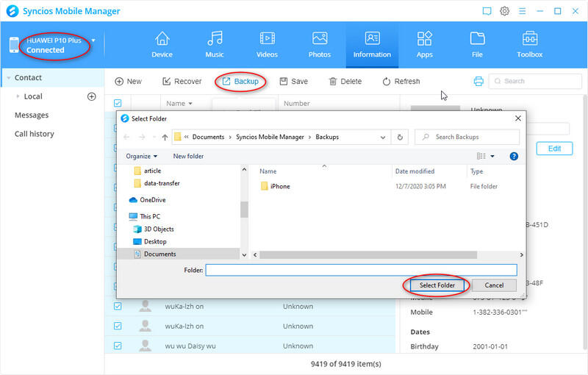Click the Select Folder button
Viewport: 588px width, 375px height.
[x=437, y=285]
